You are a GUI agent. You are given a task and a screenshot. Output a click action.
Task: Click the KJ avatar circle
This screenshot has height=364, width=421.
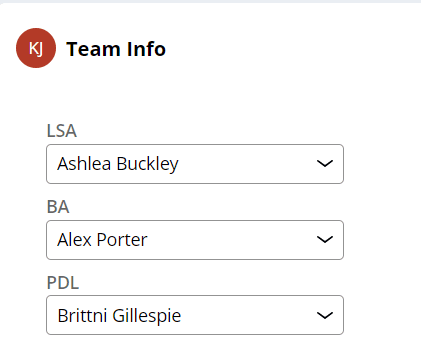point(36,48)
